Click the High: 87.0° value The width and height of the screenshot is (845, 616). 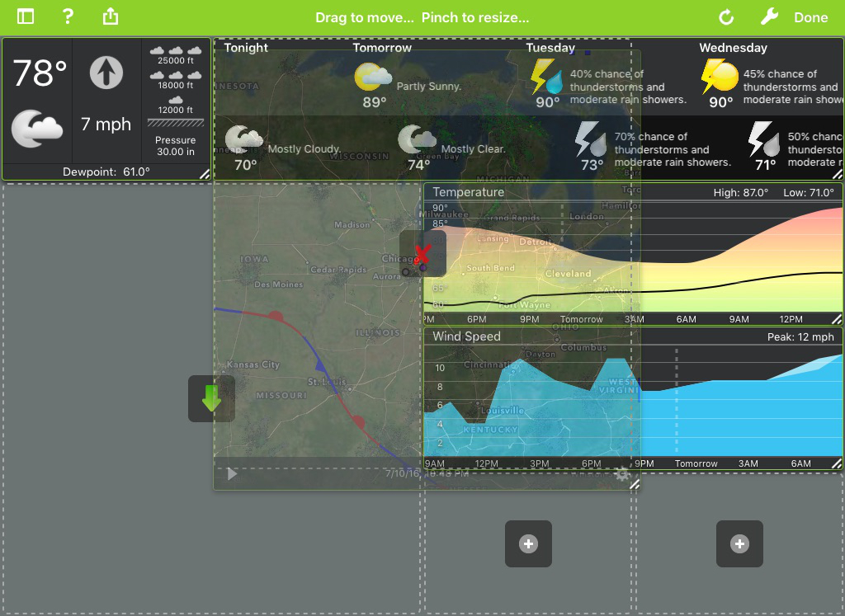click(x=741, y=192)
